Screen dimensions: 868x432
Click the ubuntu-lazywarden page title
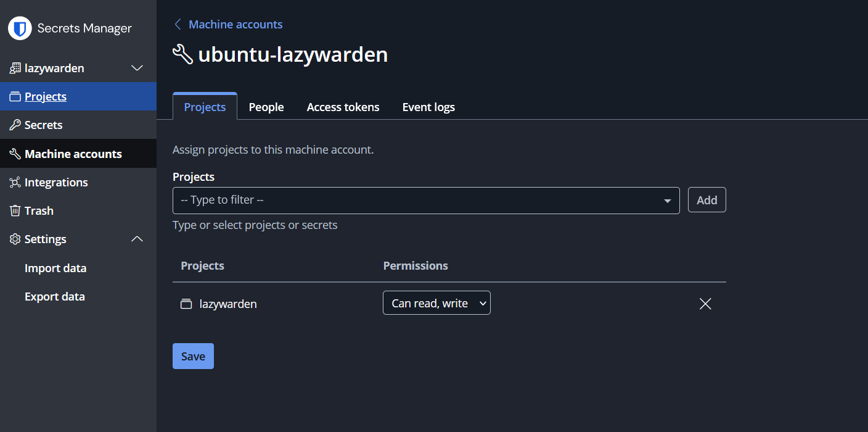point(293,54)
